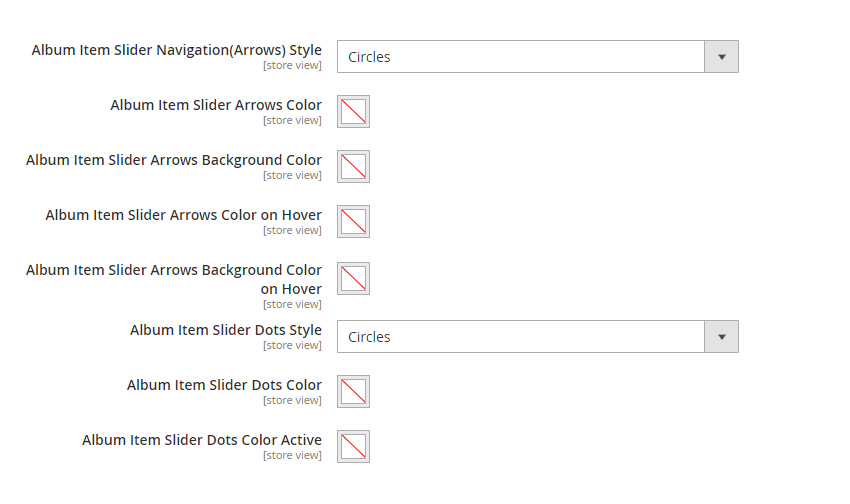Click the Album Item Slider Navigation(Arrows) Style label

pyautogui.click(x=177, y=50)
